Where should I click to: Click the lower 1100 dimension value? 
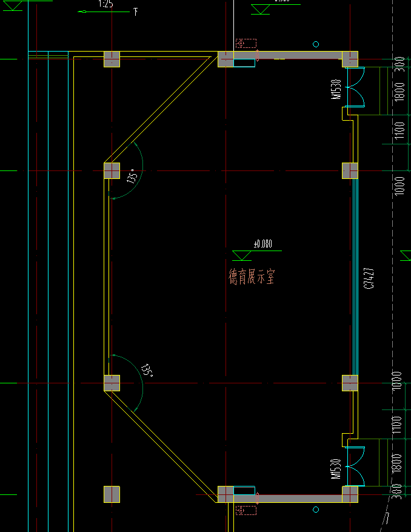[x=397, y=425]
